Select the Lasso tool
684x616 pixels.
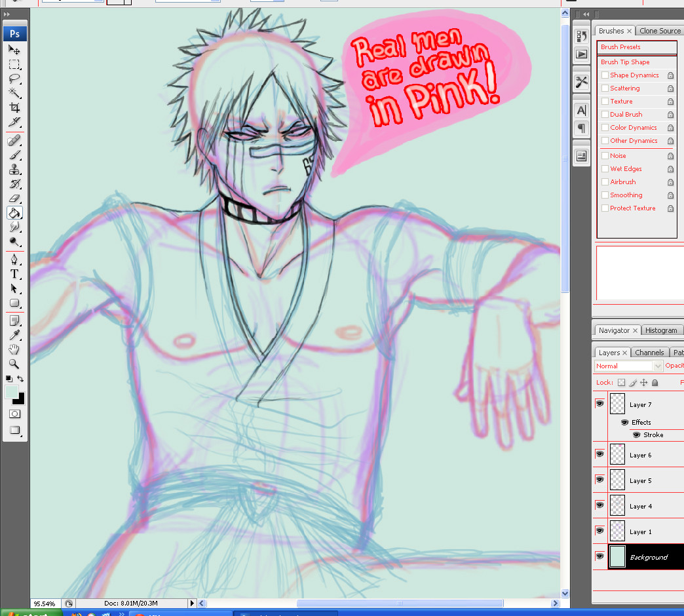(x=14, y=79)
